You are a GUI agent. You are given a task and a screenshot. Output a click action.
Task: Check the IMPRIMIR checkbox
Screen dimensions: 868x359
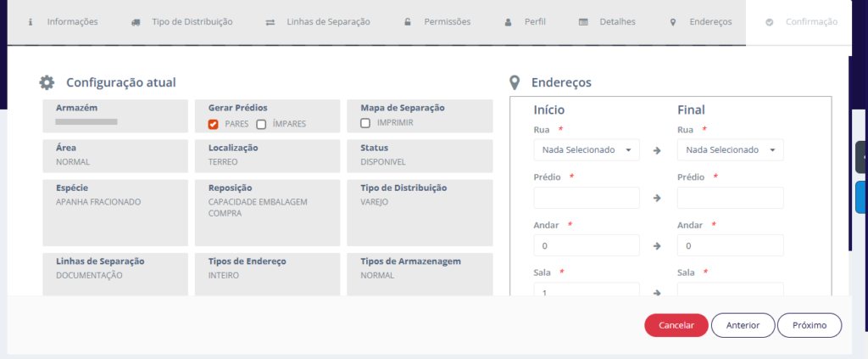[x=365, y=123]
